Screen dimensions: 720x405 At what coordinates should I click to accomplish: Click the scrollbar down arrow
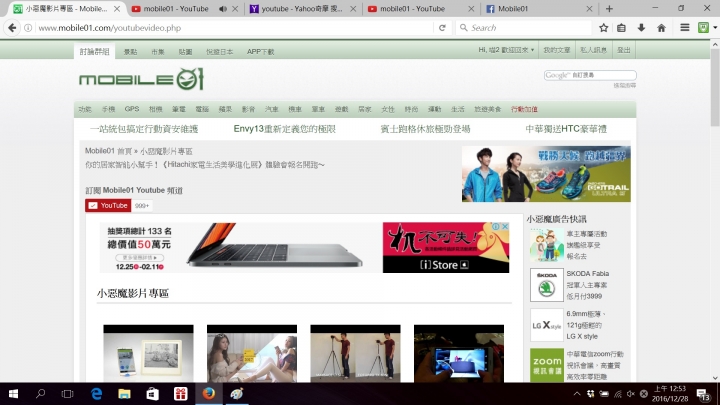tap(715, 378)
